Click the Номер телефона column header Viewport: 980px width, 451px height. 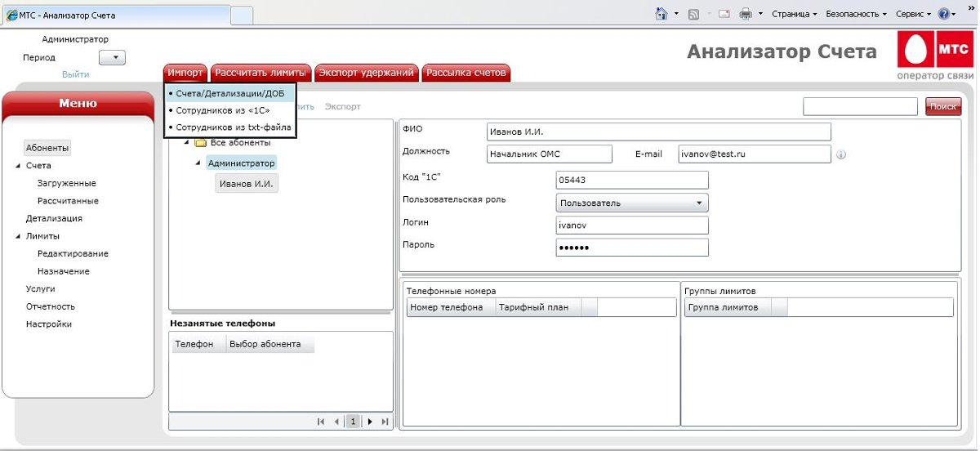[x=451, y=307]
